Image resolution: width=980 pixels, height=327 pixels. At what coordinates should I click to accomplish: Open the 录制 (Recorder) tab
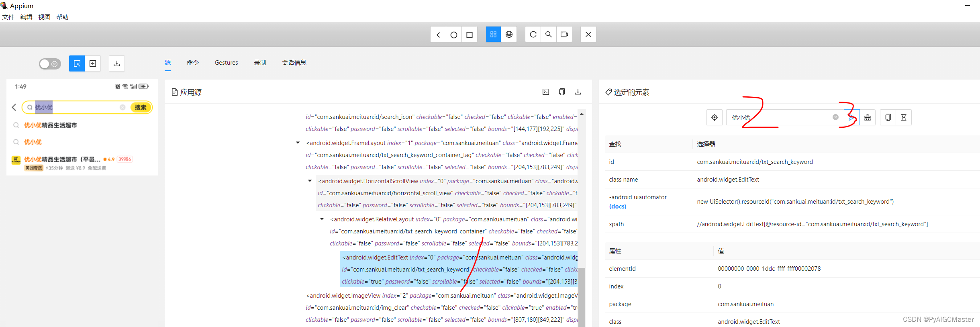[x=260, y=63]
